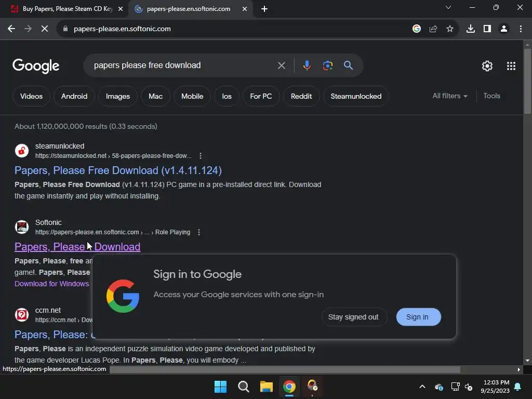Open the ccm.net Papers, Please result
The image size is (532, 399).
point(54,335)
